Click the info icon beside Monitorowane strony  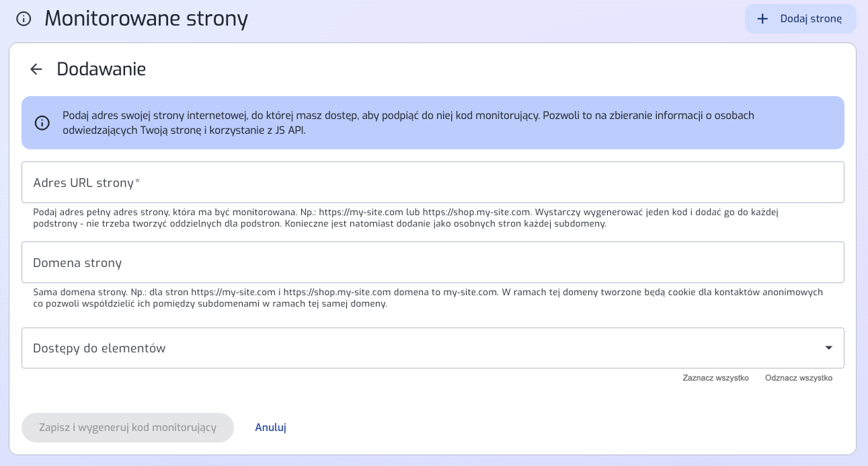coord(24,19)
